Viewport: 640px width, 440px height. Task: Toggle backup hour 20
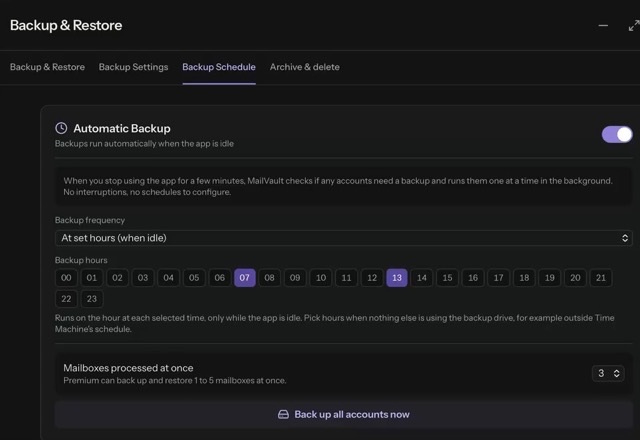(575, 278)
